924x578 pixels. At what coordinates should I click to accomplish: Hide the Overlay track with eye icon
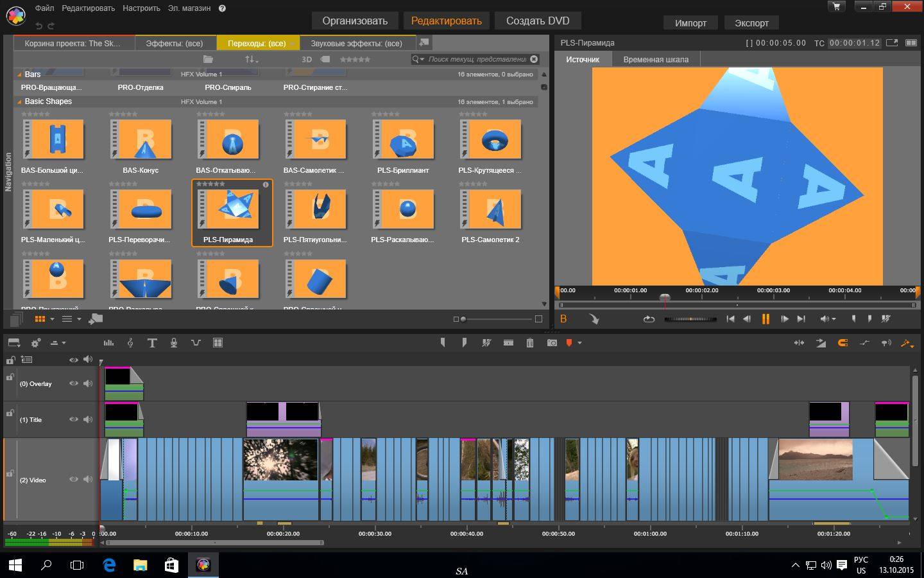[74, 383]
